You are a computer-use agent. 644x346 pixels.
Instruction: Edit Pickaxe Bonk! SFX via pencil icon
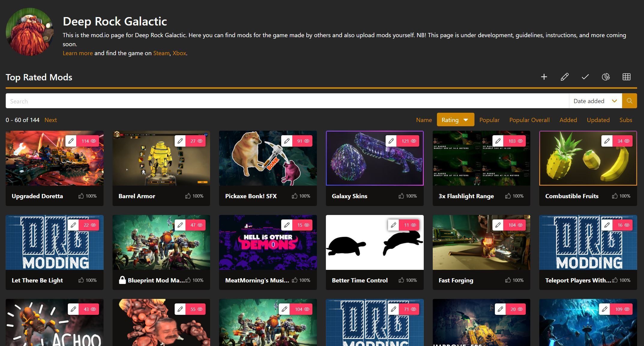pos(287,141)
